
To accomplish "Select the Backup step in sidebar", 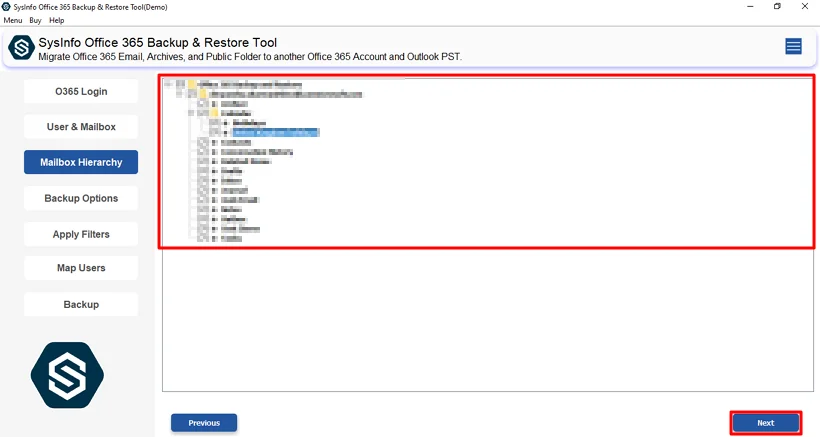I will point(81,304).
